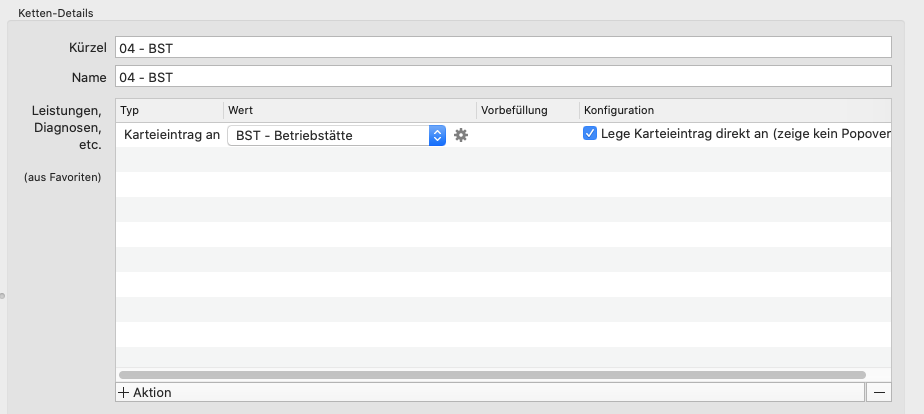This screenshot has height=414, width=924.
Task: Select the Wert column header
Action: tap(350, 110)
